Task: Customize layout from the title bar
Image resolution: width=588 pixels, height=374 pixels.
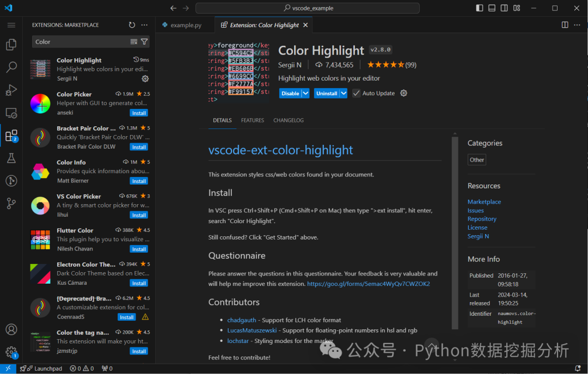Action: click(x=517, y=8)
